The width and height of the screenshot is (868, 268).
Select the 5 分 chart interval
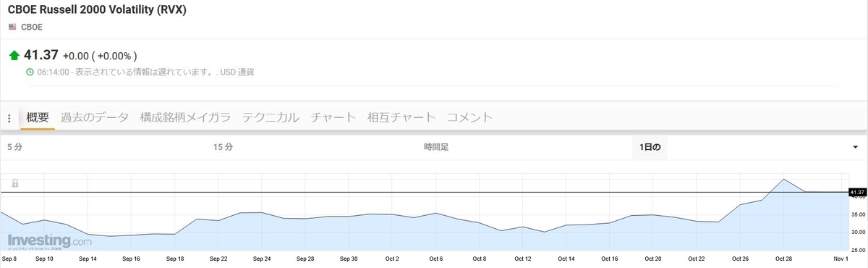point(14,147)
